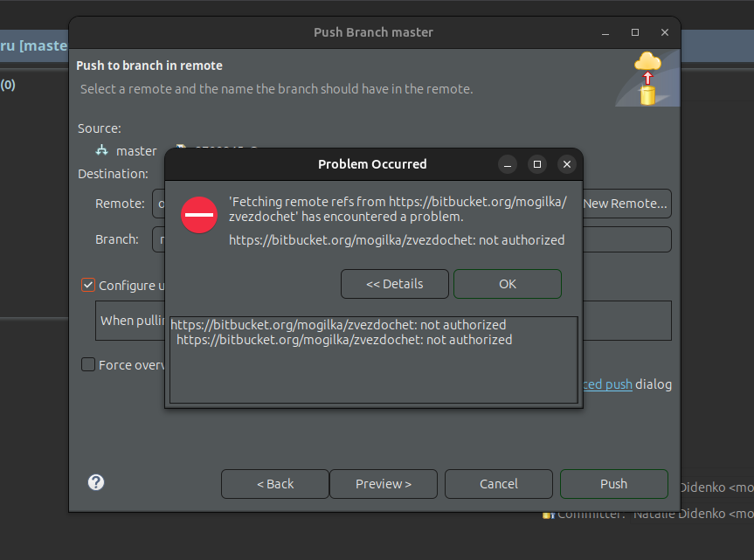Click the cloud push banner icon
Image resolution: width=754 pixels, height=560 pixels.
click(x=647, y=78)
